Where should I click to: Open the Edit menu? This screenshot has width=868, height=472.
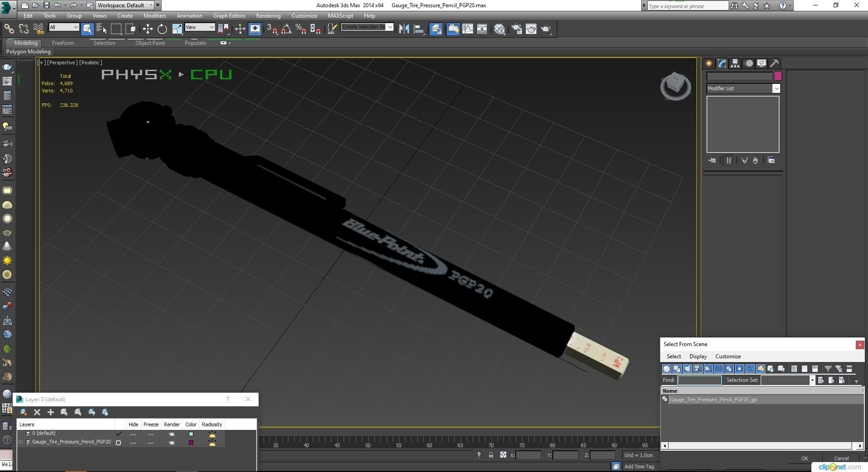coord(28,15)
